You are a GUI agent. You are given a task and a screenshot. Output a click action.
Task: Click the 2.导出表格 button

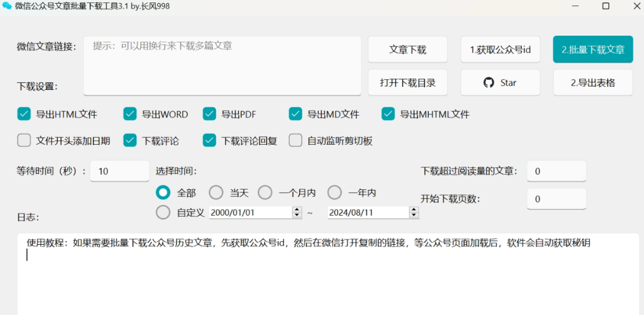click(x=593, y=82)
